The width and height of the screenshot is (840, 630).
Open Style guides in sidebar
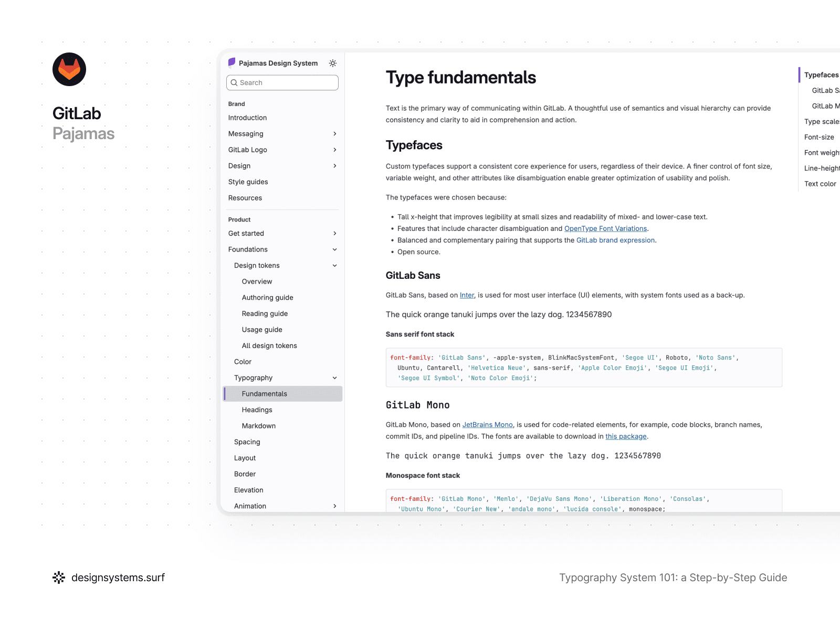pos(248,182)
